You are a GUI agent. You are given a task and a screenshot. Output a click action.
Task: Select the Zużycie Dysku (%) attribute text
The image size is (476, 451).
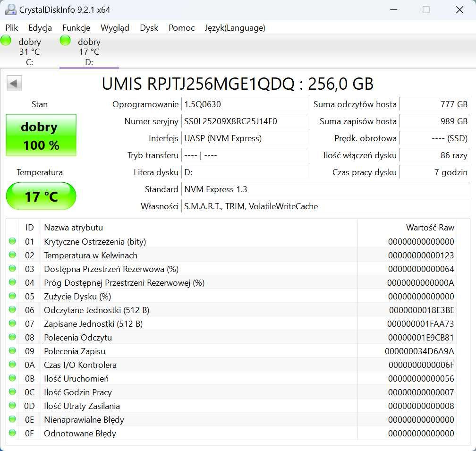[77, 297]
